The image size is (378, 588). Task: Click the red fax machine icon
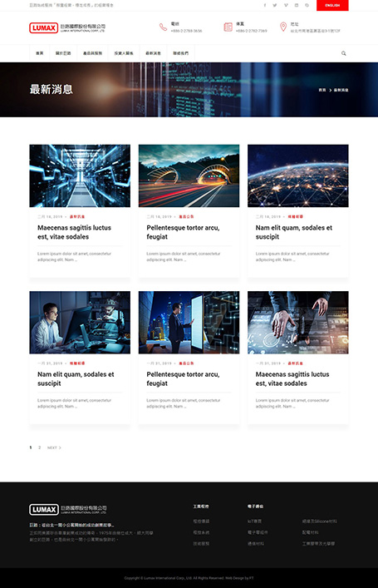click(x=228, y=27)
